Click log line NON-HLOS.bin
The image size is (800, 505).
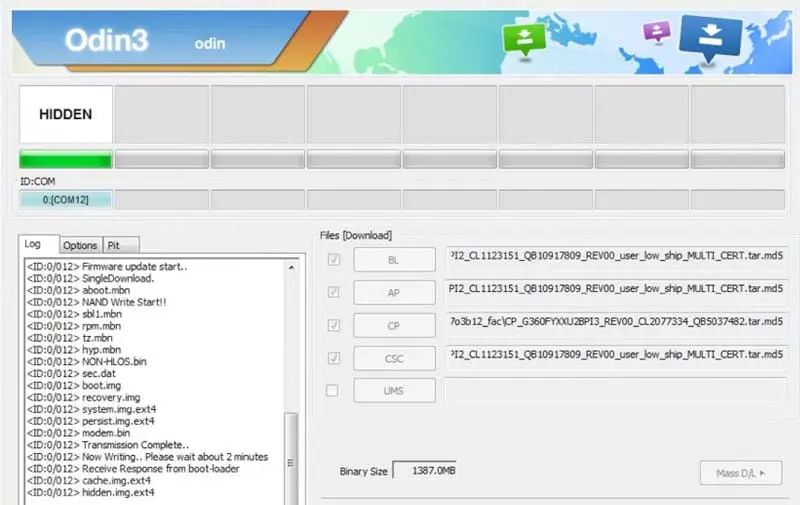pyautogui.click(x=87, y=362)
